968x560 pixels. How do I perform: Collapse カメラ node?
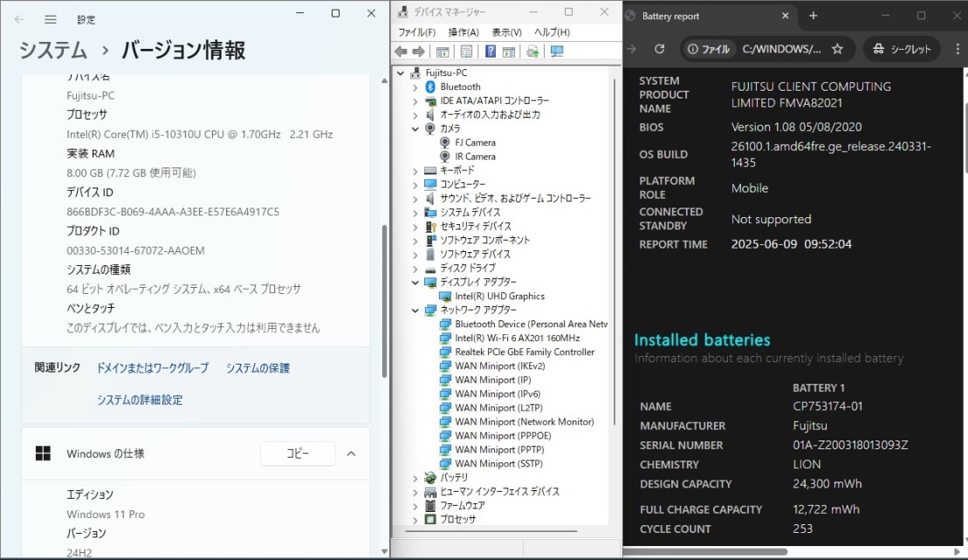click(x=415, y=129)
